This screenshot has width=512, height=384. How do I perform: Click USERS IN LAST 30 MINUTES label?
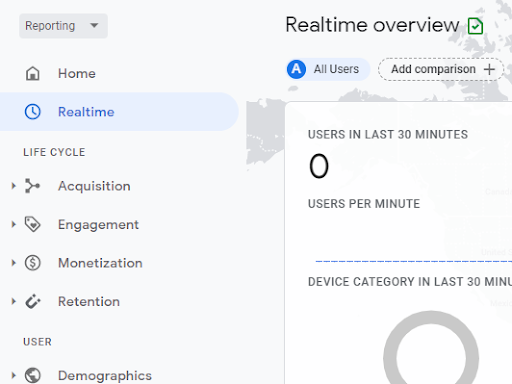(x=388, y=135)
